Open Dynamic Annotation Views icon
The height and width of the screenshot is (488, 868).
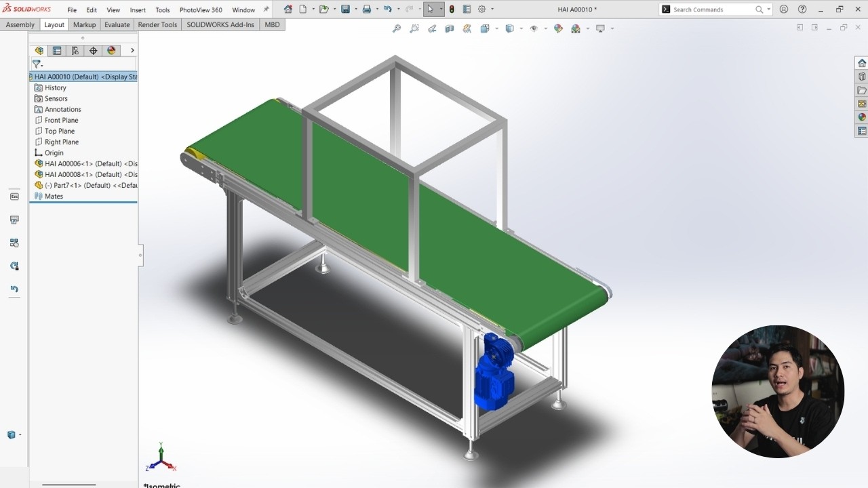coord(467,28)
